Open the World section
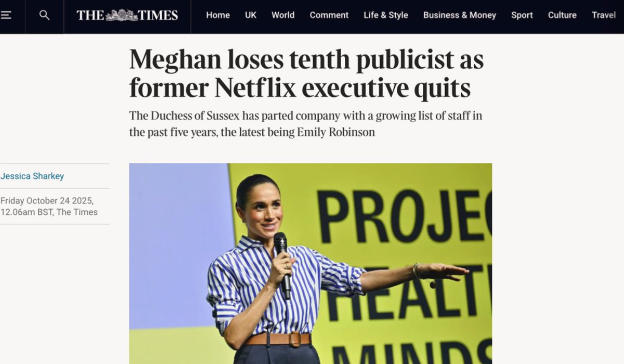The width and height of the screenshot is (624, 364). click(283, 16)
